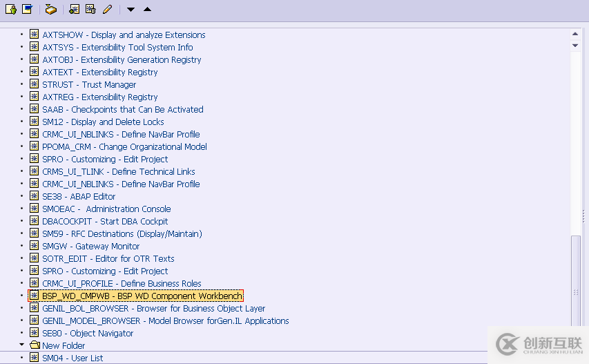The image size is (589, 364).
Task: Select SM04 - User List entry
Action: 73,358
